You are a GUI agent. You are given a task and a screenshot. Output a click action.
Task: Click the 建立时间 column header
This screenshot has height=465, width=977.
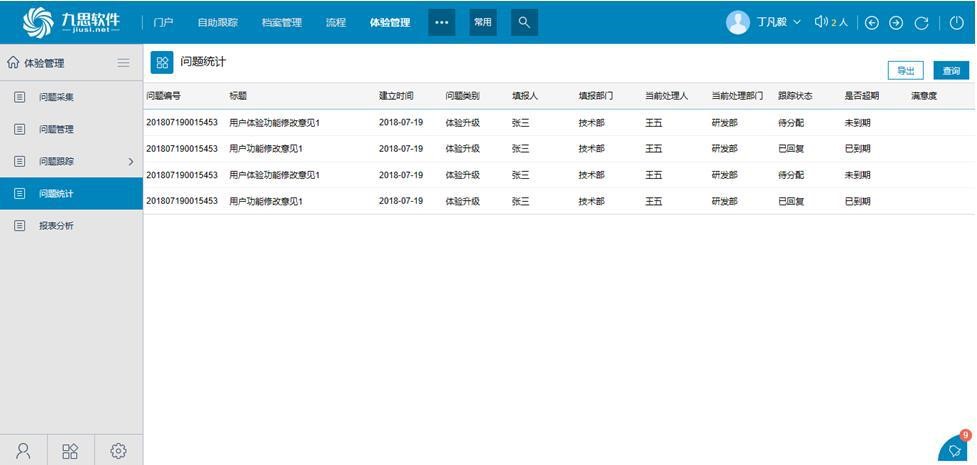pos(396,96)
